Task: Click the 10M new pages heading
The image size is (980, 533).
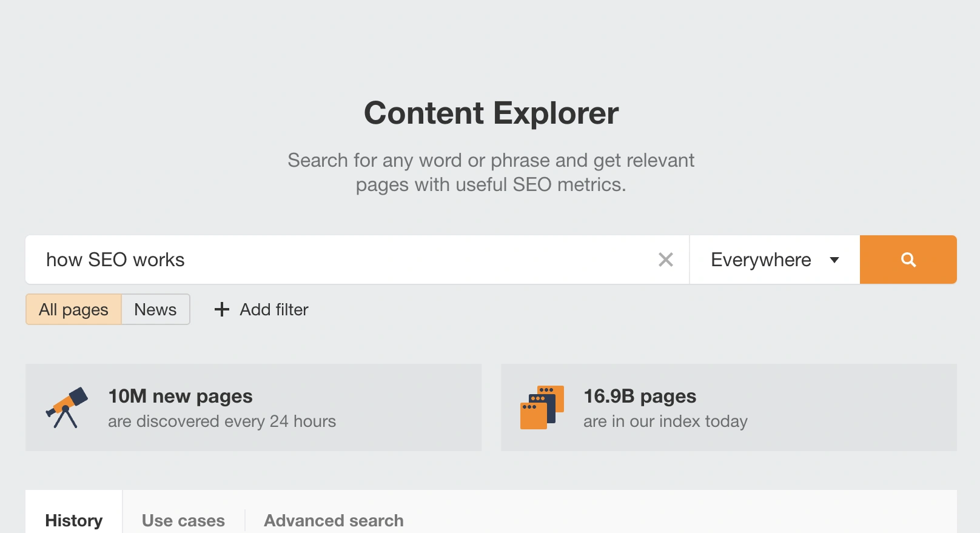Action: [180, 396]
